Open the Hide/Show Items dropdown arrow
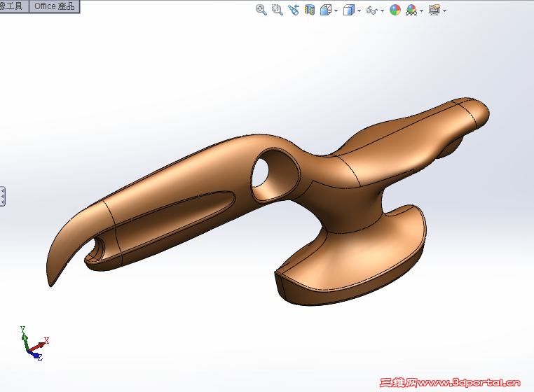Image resolution: width=534 pixels, height=392 pixels. [x=382, y=11]
